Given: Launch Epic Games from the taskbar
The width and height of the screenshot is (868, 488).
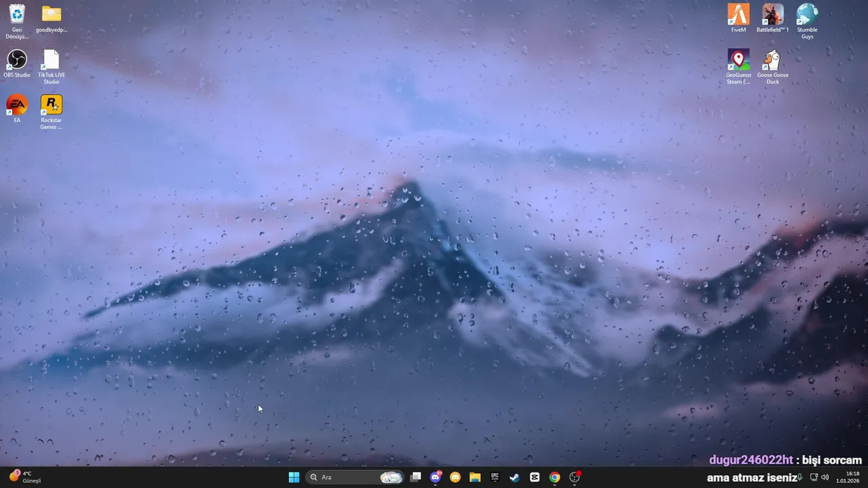Looking at the screenshot, I should point(495,477).
